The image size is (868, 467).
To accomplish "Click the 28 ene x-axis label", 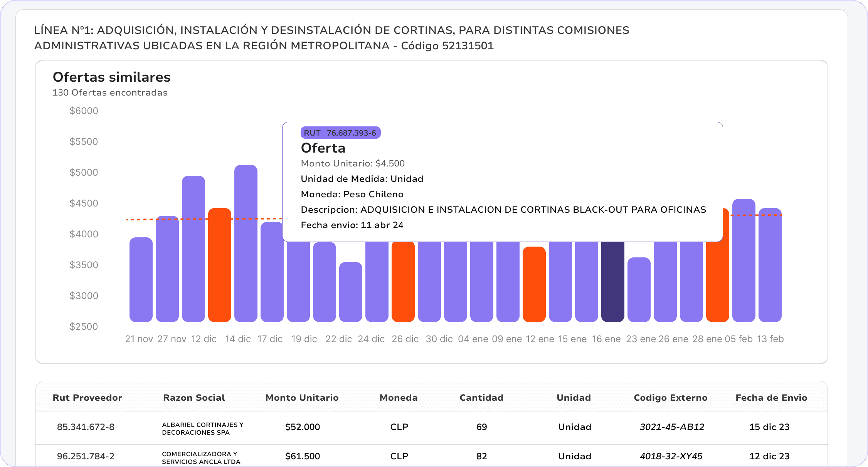I will (707, 339).
